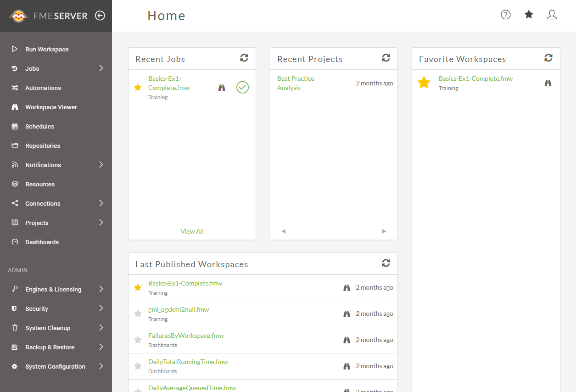Image resolution: width=576 pixels, height=392 pixels.
Task: Click the FME Server logo
Action: [x=48, y=16]
